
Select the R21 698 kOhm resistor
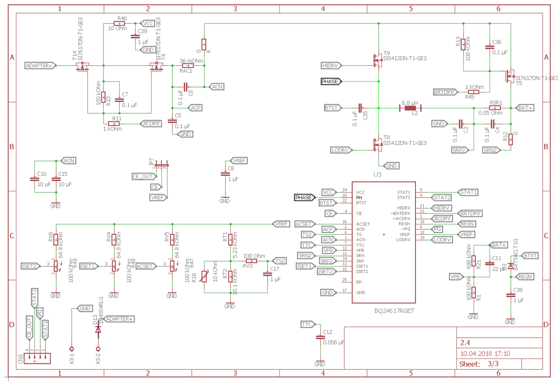(473, 261)
